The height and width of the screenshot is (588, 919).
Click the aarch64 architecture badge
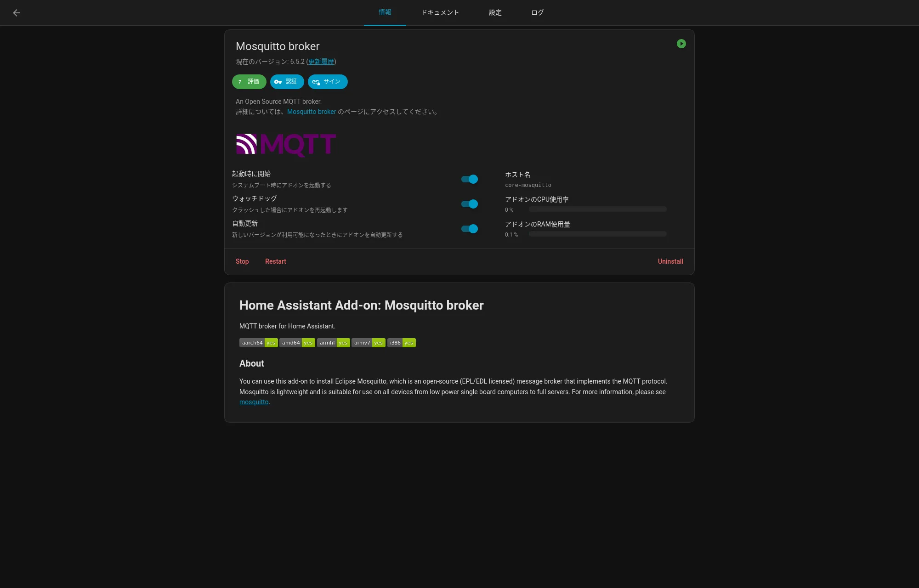pyautogui.click(x=252, y=342)
